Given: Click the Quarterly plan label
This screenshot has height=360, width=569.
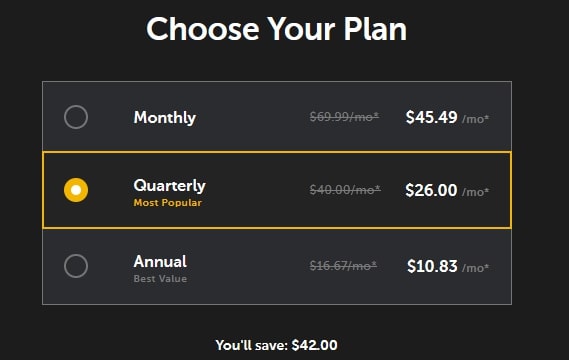Looking at the screenshot, I should click(x=169, y=185).
